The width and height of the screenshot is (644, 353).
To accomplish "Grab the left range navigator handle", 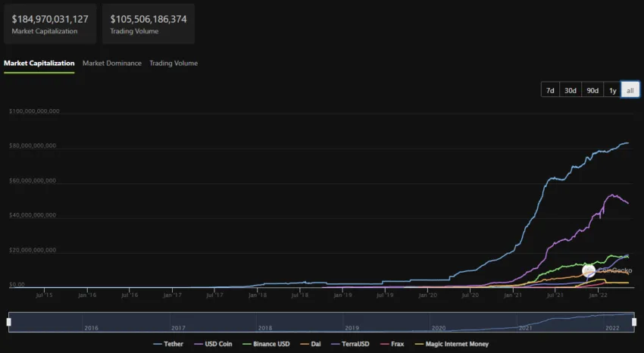I will click(x=8, y=322).
